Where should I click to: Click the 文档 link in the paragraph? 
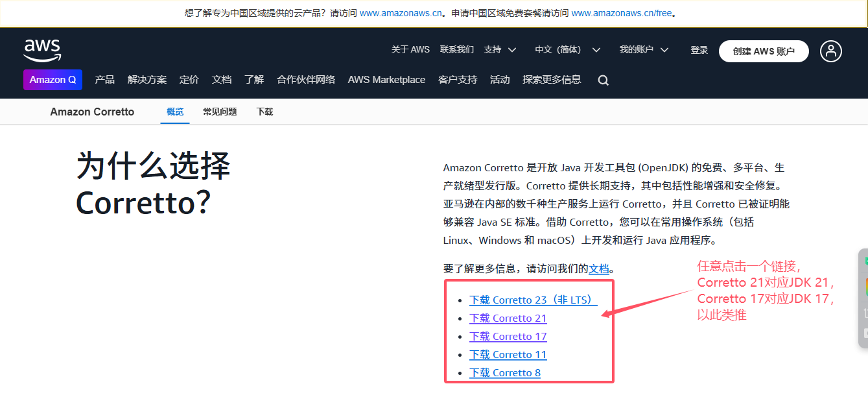tap(599, 269)
